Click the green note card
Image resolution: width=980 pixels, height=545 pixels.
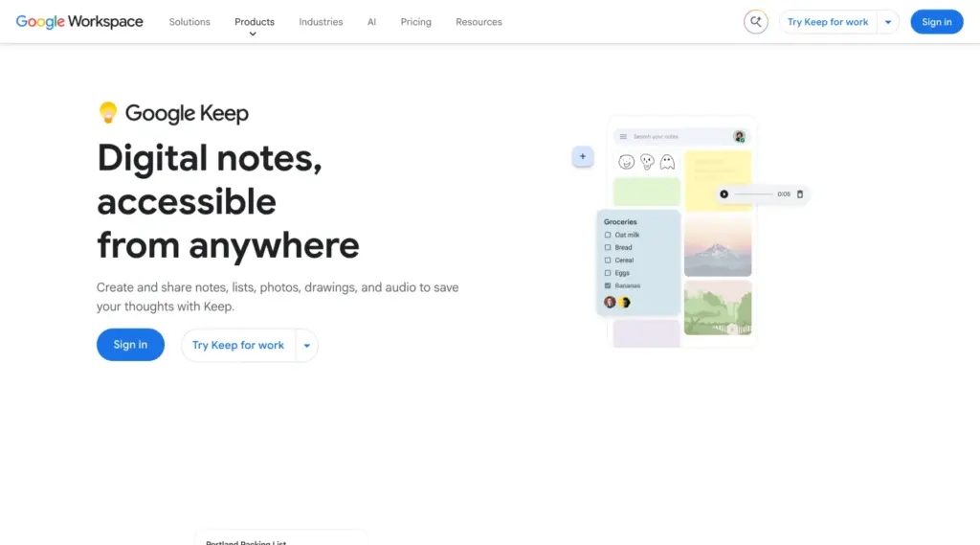pos(646,192)
